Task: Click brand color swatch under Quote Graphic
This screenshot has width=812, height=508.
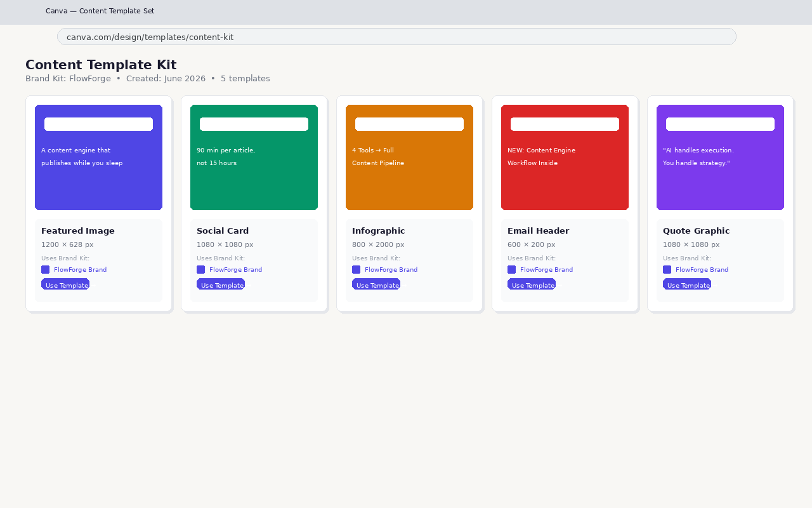Action: pos(667,269)
